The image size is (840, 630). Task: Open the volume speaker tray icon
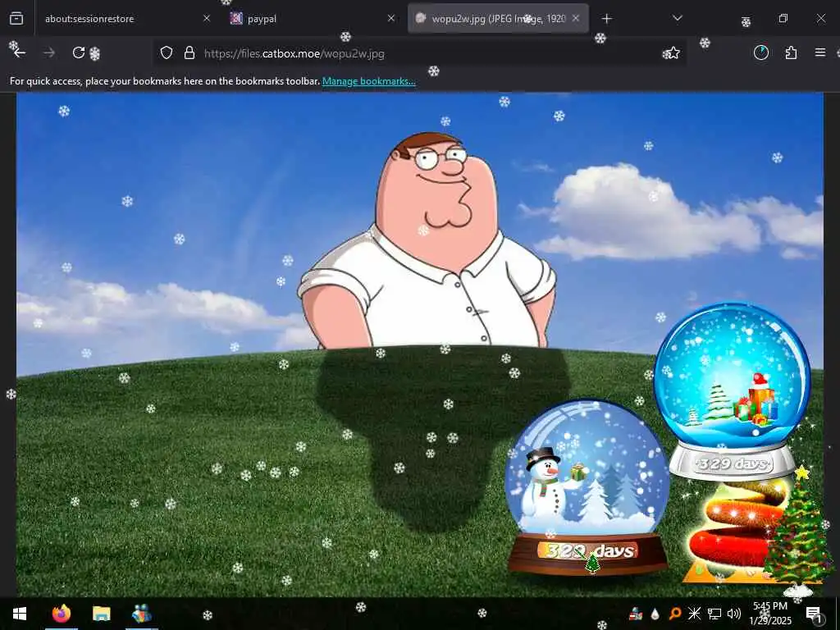point(734,614)
